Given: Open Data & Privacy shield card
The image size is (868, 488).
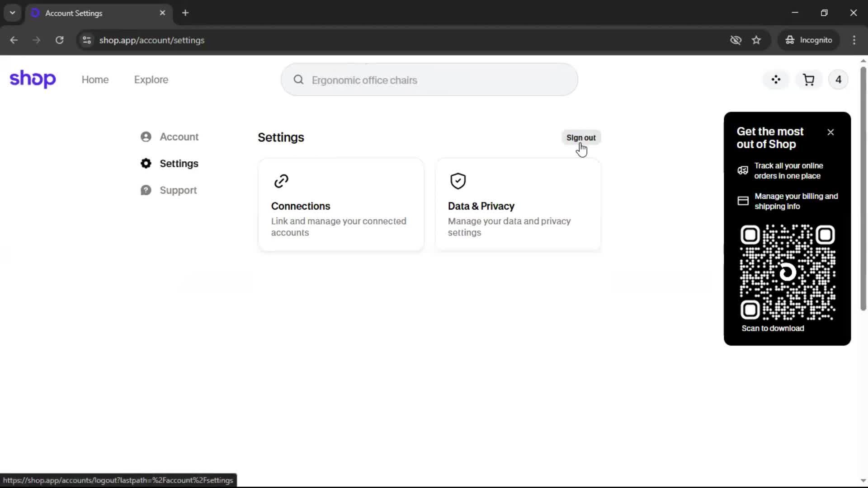Looking at the screenshot, I should pyautogui.click(x=518, y=205).
